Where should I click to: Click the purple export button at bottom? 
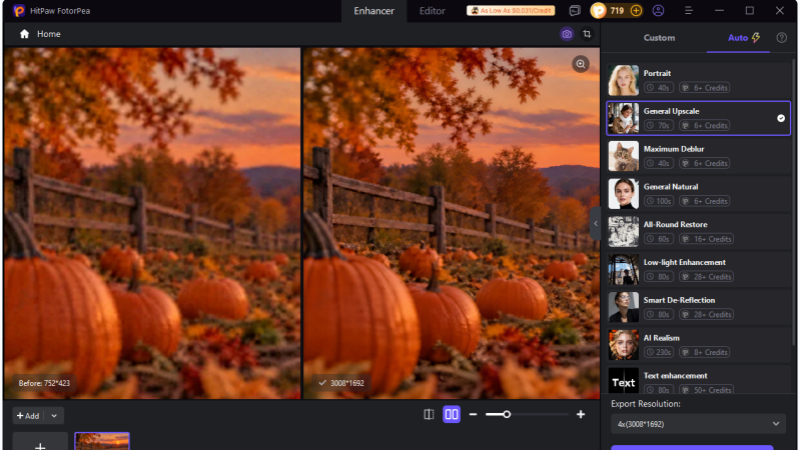coord(692,447)
